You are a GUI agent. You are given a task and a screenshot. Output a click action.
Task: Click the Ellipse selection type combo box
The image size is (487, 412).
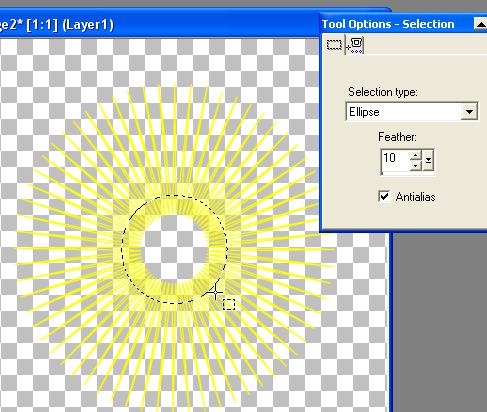pyautogui.click(x=412, y=112)
